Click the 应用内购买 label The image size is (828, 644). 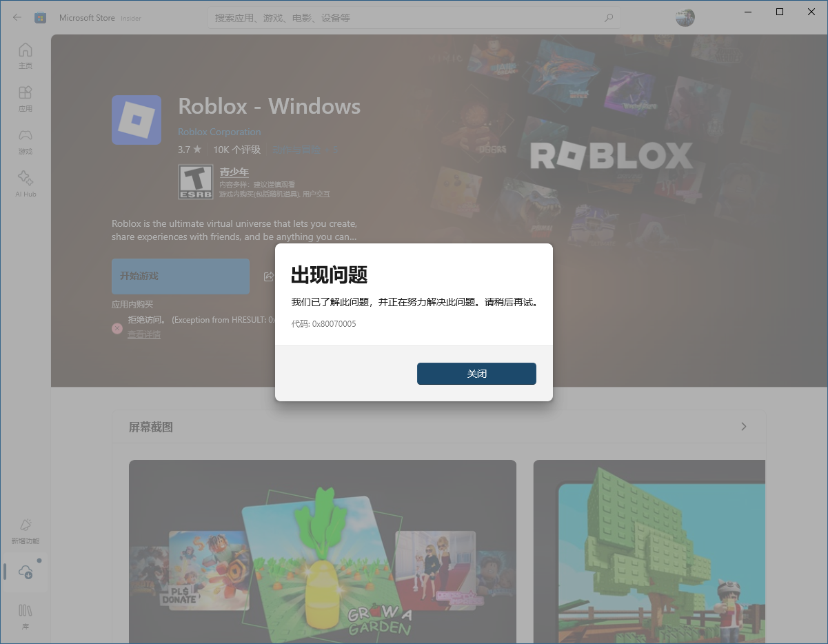132,304
